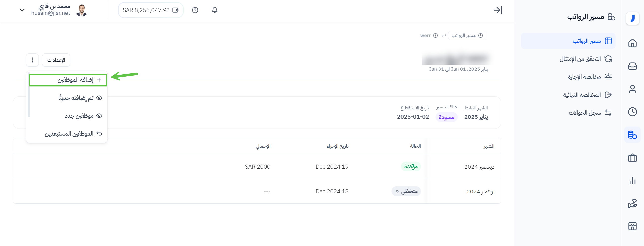Open the employee person icon in sidebar
Screen dimensions: 644x246
[632, 89]
